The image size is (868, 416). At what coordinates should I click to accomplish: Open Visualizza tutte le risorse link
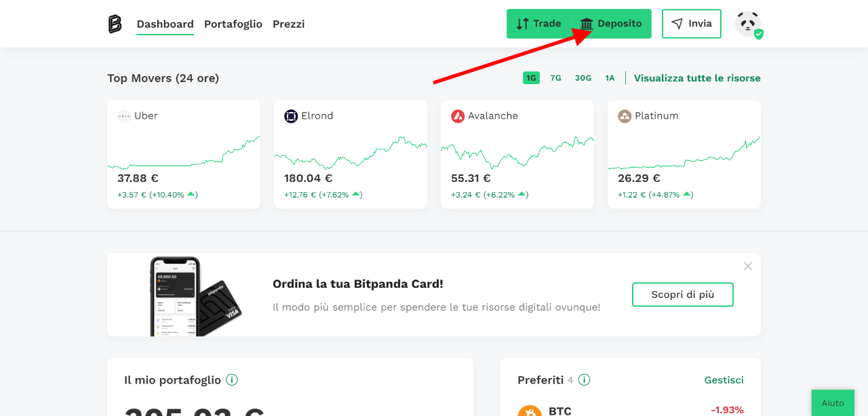point(697,78)
